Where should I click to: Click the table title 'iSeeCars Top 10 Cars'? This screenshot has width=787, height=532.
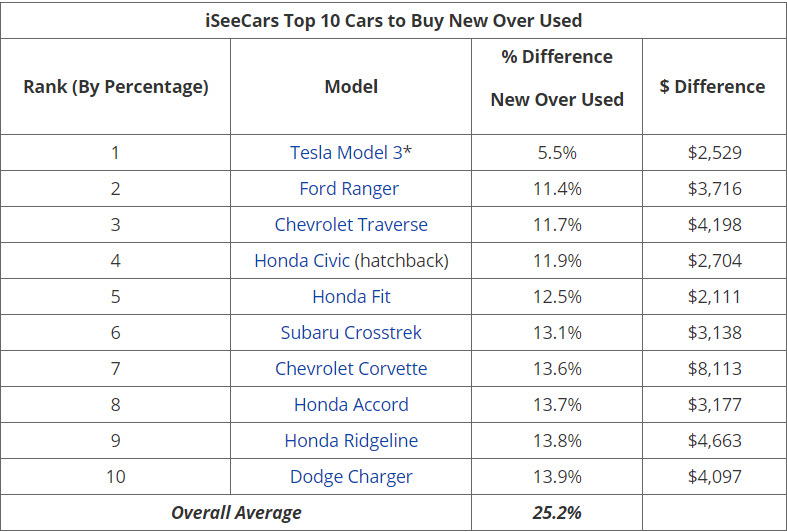[x=393, y=20]
